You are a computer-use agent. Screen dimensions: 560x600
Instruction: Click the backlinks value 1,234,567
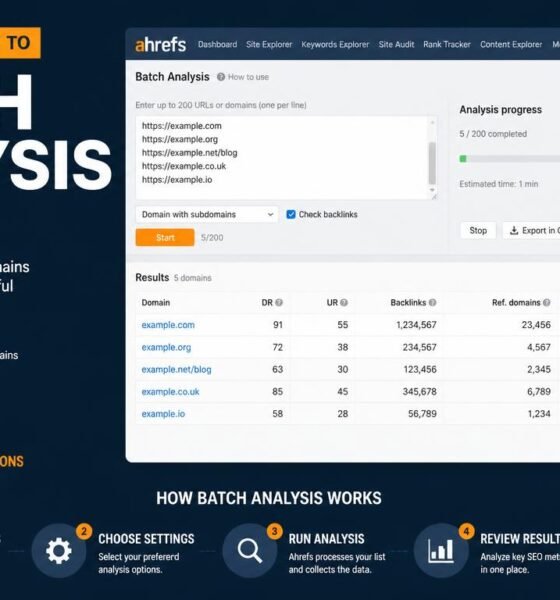click(x=416, y=325)
